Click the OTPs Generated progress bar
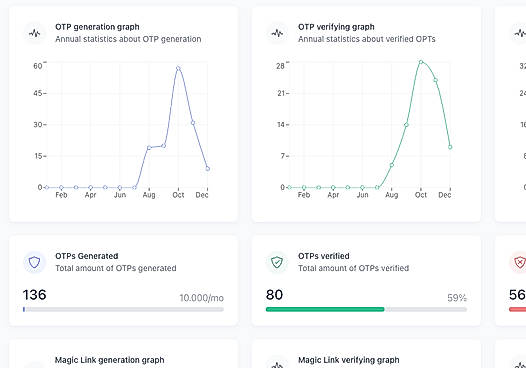 coord(123,309)
